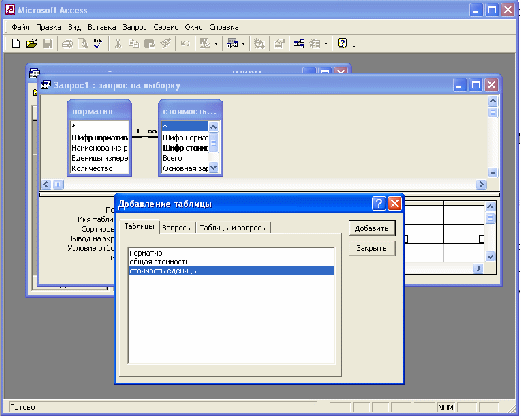
Task: Select общая стоимость in the tables list
Action: (231, 262)
